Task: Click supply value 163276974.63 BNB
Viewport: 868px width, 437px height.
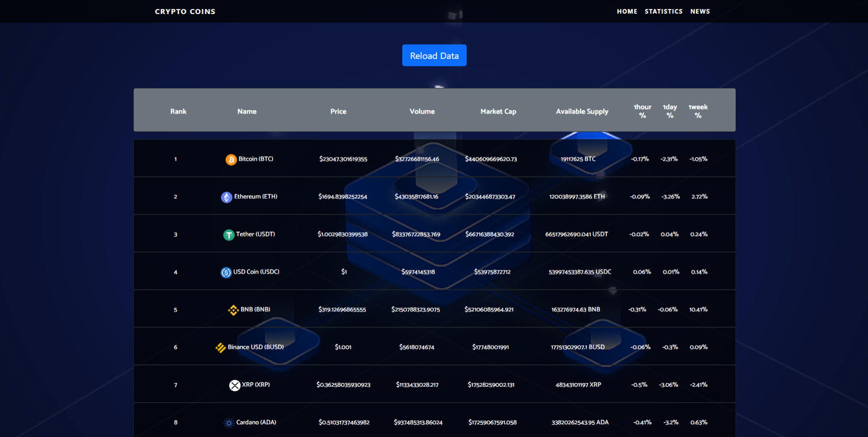Action: pyautogui.click(x=576, y=309)
